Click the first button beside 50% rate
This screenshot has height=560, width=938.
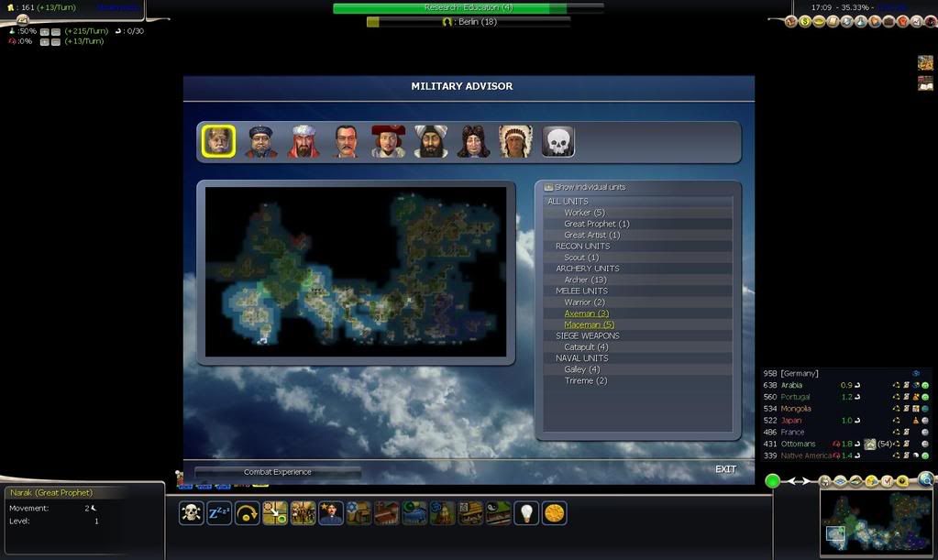pyautogui.click(x=44, y=31)
